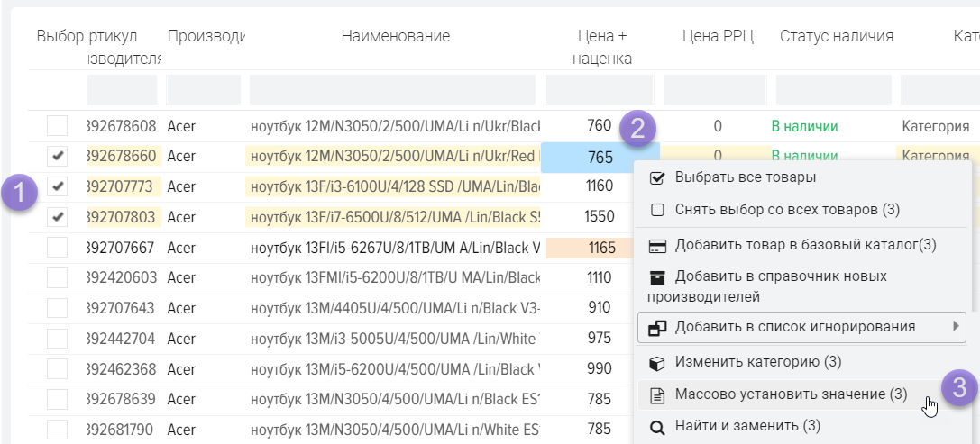Click the filter field under 'Производитель' column
The height and width of the screenshot is (444, 980).
[204, 90]
